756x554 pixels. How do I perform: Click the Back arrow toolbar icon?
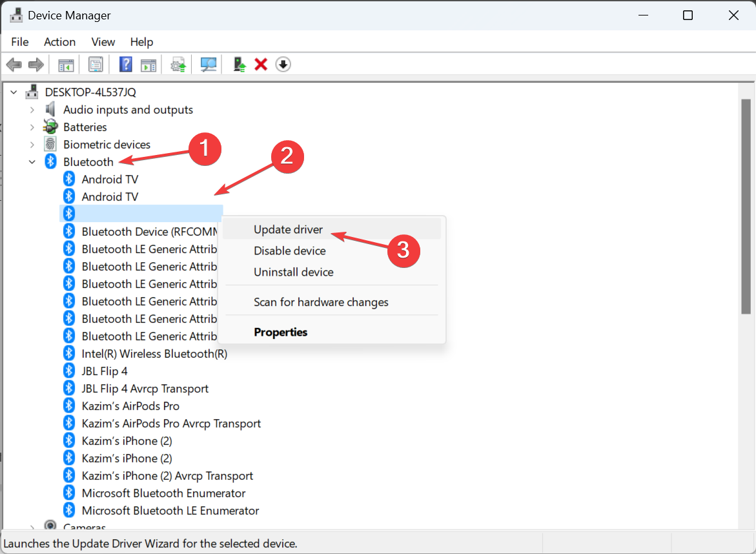(x=14, y=65)
